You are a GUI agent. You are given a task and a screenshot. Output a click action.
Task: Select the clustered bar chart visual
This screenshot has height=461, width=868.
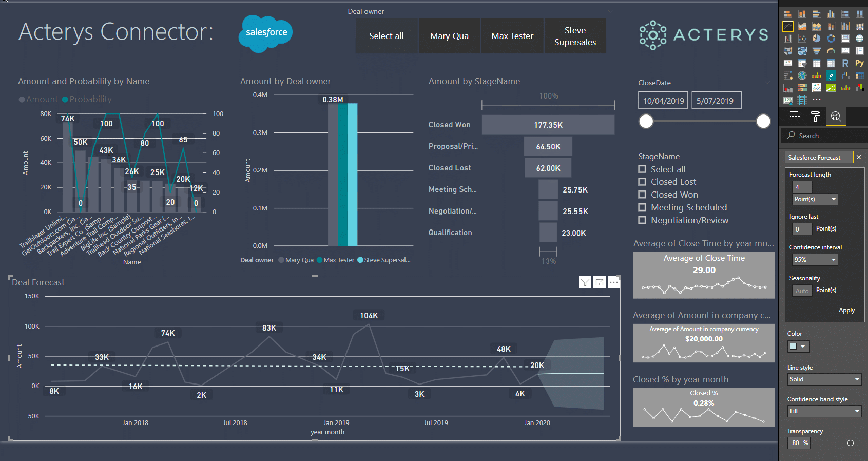click(x=817, y=14)
